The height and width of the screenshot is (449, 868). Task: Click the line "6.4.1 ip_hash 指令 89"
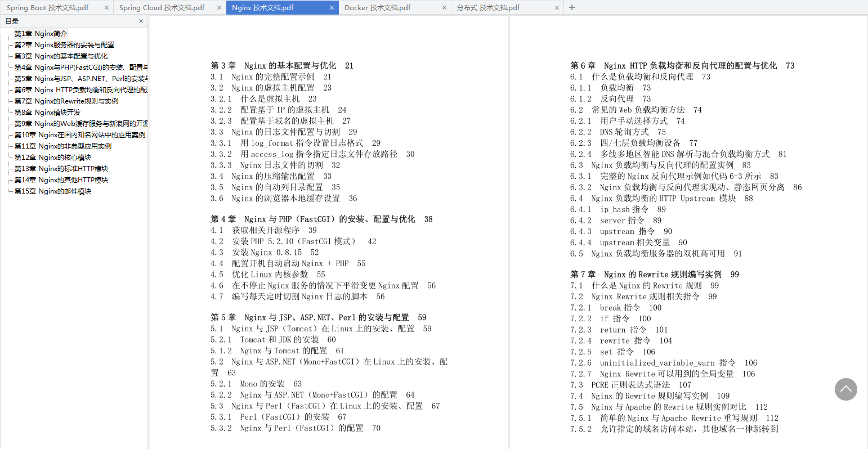pos(618,209)
